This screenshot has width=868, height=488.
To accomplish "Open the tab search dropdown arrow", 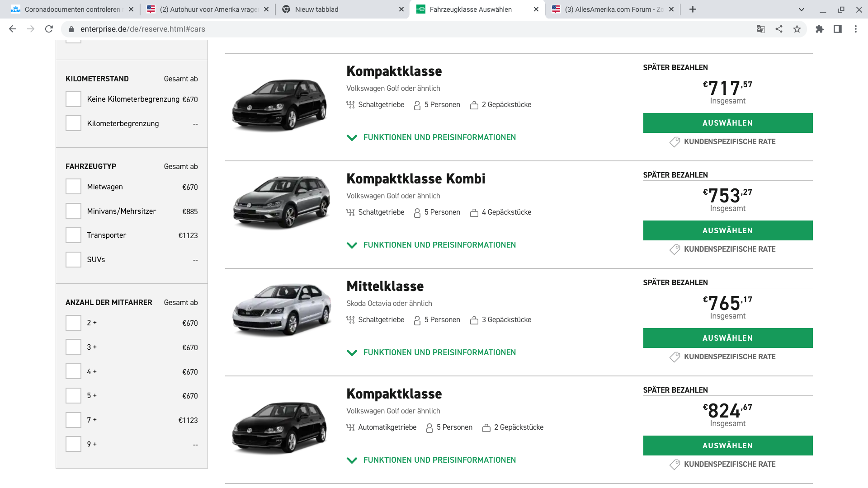I will pyautogui.click(x=802, y=9).
